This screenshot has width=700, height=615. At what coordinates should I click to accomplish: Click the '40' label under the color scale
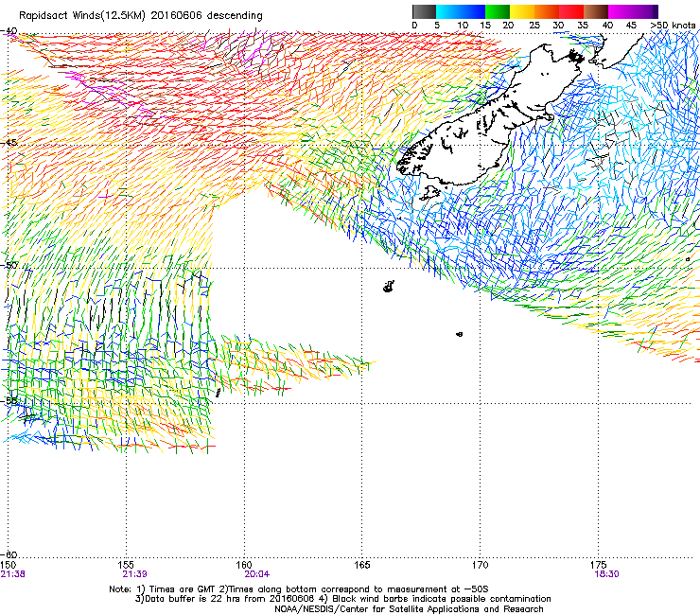click(607, 26)
